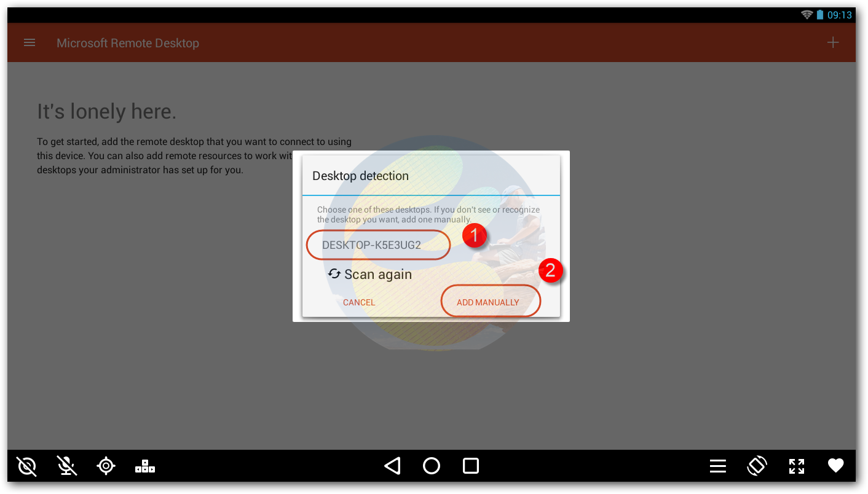868x494 pixels.
Task: Toggle the camera-off emulator icon
Action: [x=27, y=466]
